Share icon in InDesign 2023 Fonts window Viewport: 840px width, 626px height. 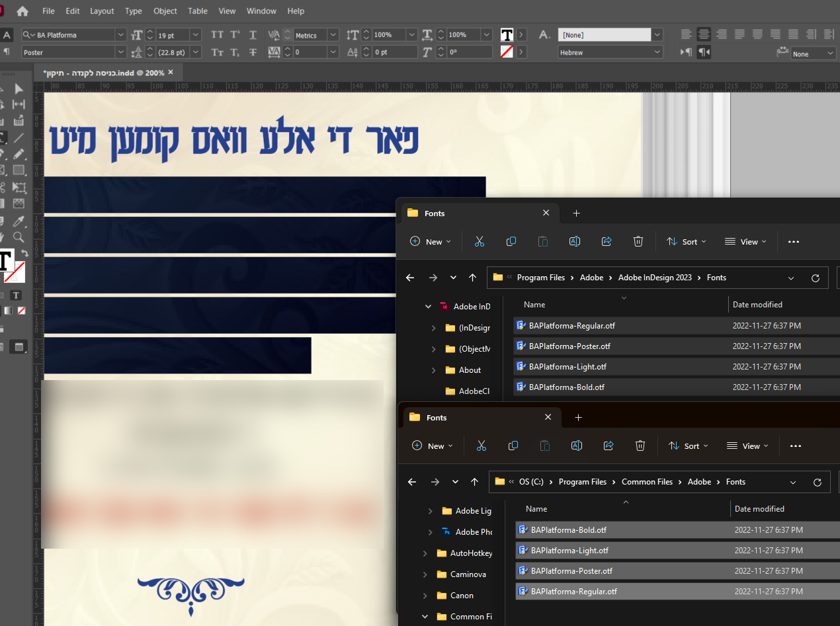607,241
